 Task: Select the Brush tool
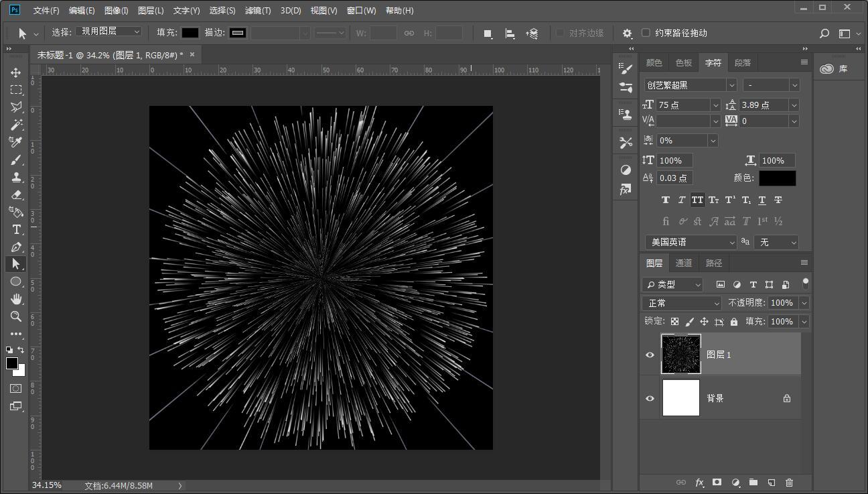(x=16, y=160)
